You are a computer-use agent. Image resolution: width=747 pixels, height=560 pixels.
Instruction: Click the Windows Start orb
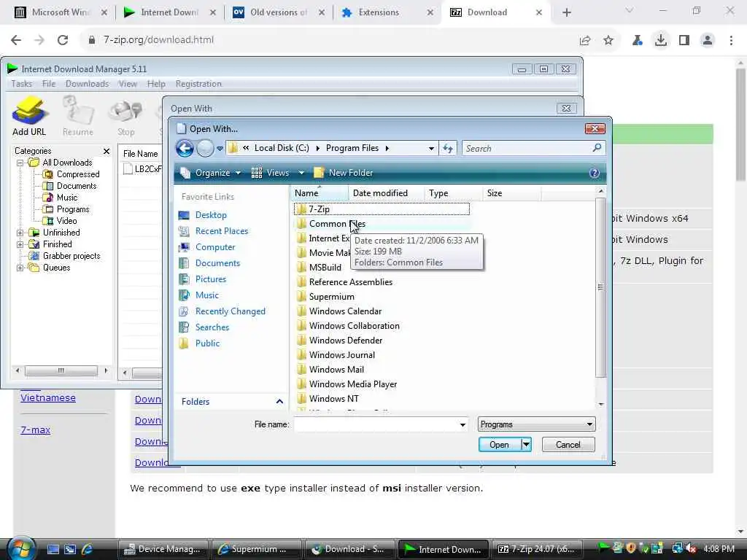pos(20,548)
